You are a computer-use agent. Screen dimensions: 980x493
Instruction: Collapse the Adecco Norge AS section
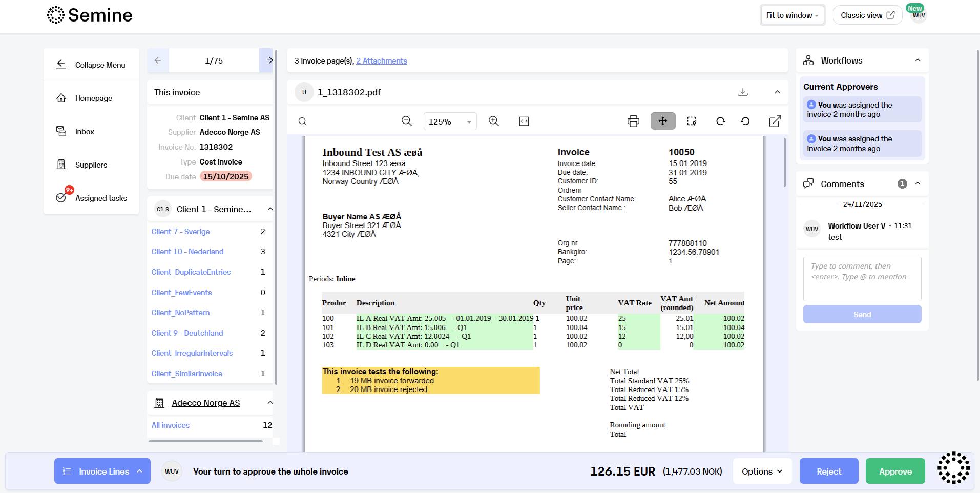270,403
